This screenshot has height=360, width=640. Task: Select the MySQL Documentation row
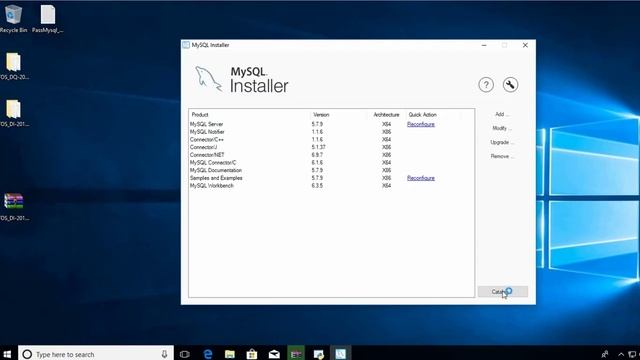click(x=331, y=170)
